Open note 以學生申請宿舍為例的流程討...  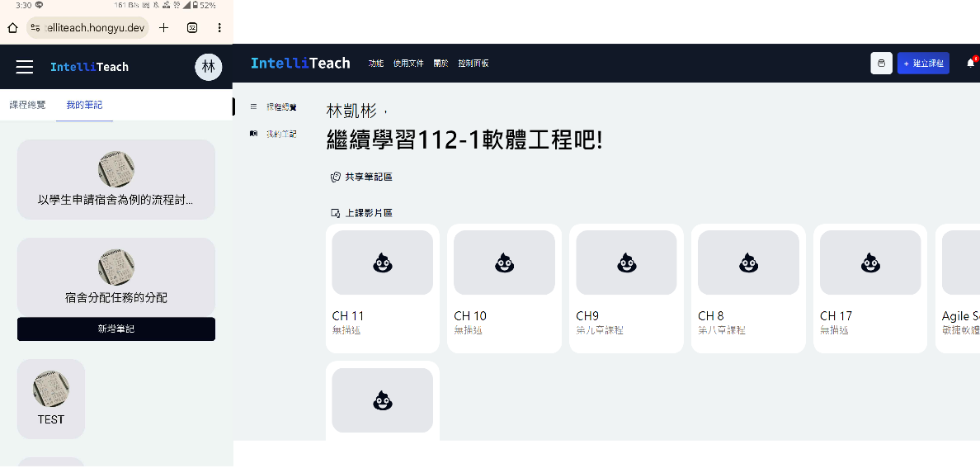pos(116,180)
